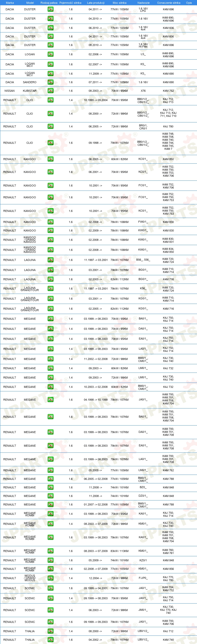Click fuel icon for Clio BR0/1, CR0/1 row
197x644 pixels.
50,126
